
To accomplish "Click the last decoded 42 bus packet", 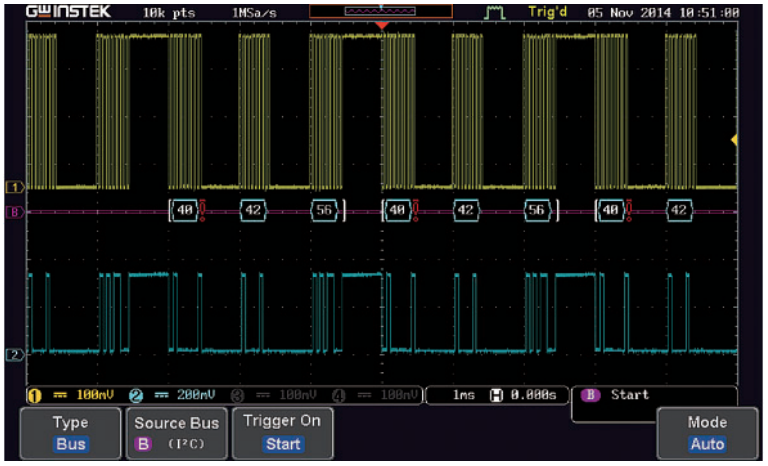I will pos(679,210).
